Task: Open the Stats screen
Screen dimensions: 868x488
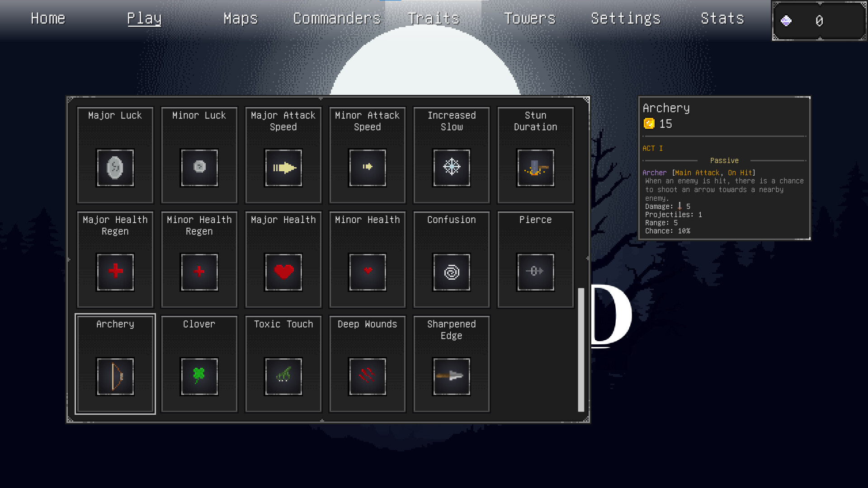Action: pos(722,19)
